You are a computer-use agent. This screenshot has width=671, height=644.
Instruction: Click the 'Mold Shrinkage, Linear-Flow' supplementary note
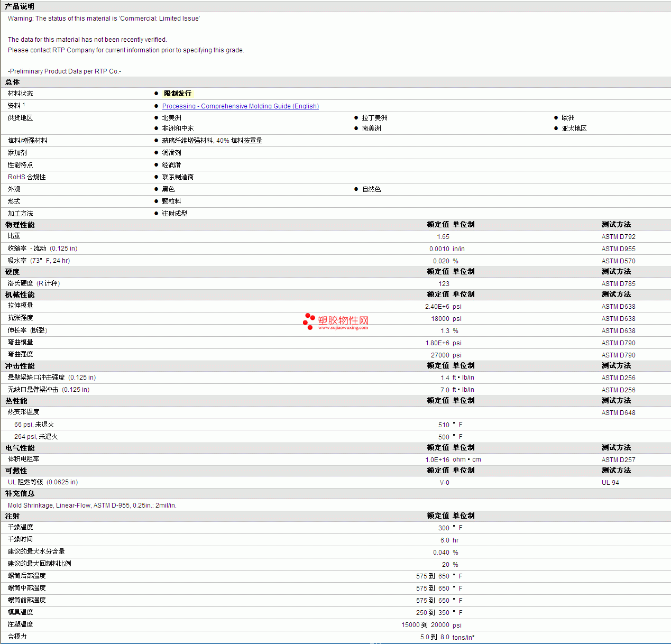click(92, 505)
